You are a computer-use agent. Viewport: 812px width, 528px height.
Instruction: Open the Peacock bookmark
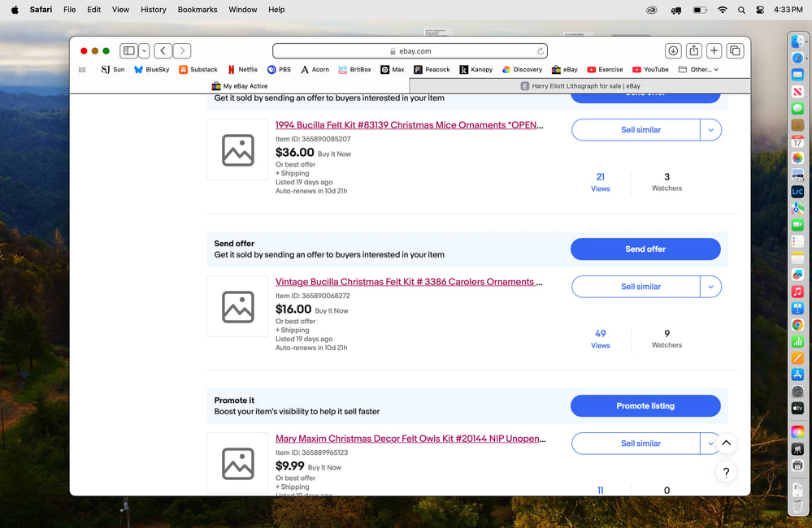[x=432, y=69]
